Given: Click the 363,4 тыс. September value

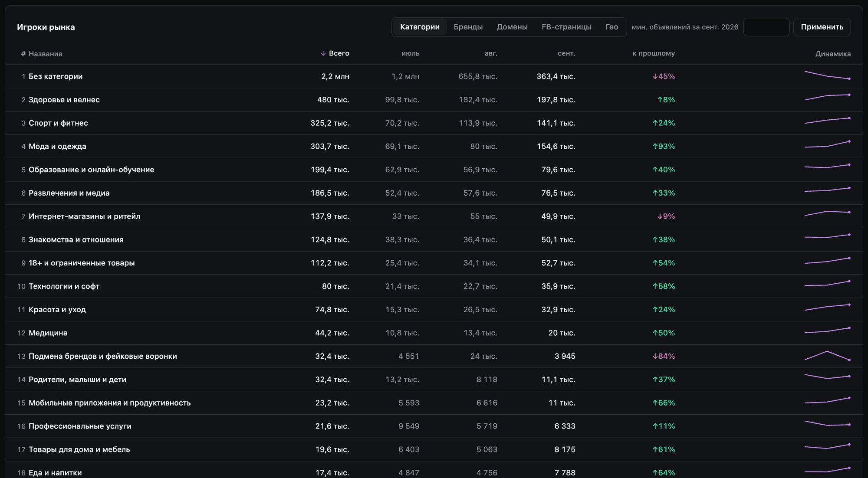Looking at the screenshot, I should tap(556, 76).
